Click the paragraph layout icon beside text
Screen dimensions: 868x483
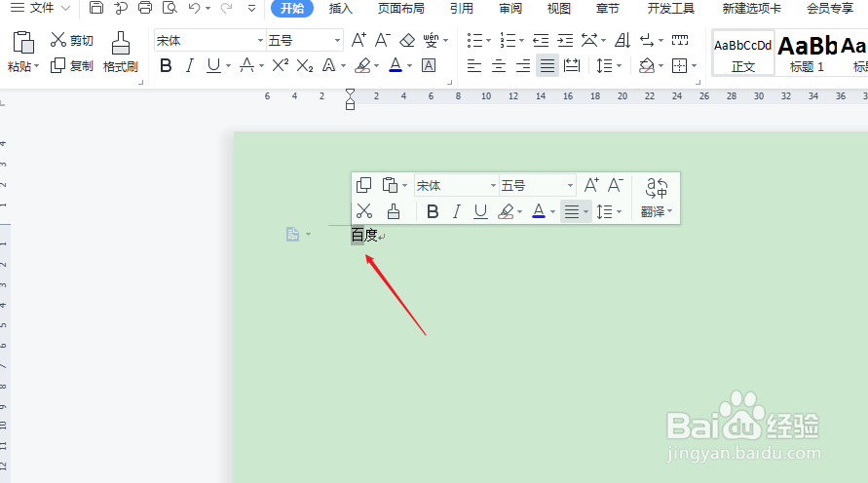coord(293,234)
